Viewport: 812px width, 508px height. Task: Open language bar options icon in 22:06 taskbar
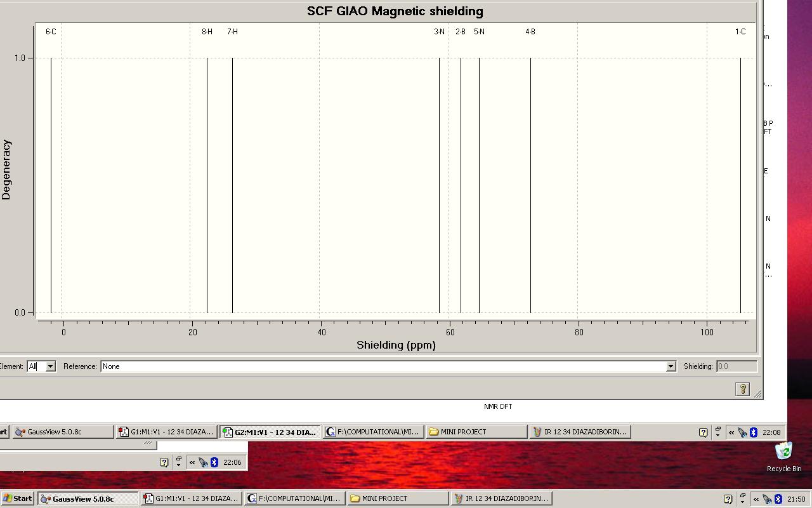click(x=178, y=461)
